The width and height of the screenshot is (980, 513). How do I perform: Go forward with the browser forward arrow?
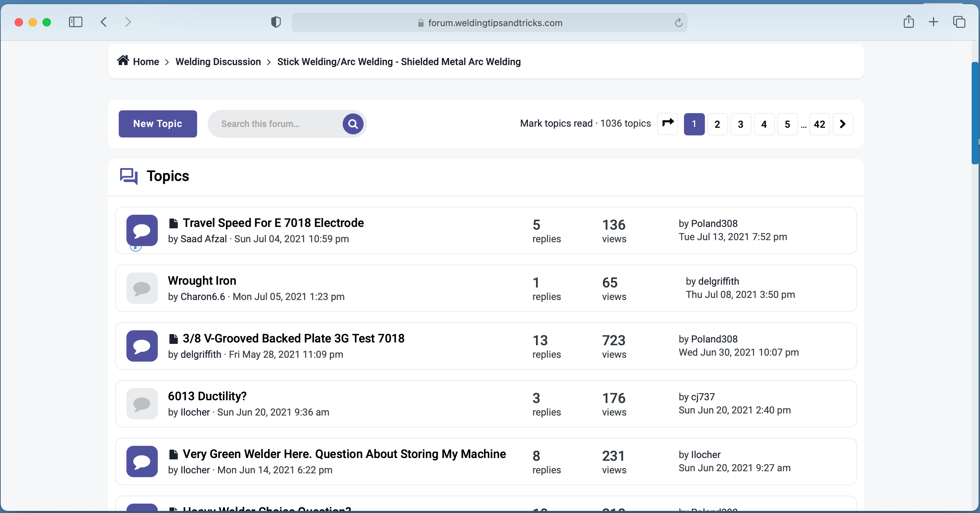click(x=128, y=22)
